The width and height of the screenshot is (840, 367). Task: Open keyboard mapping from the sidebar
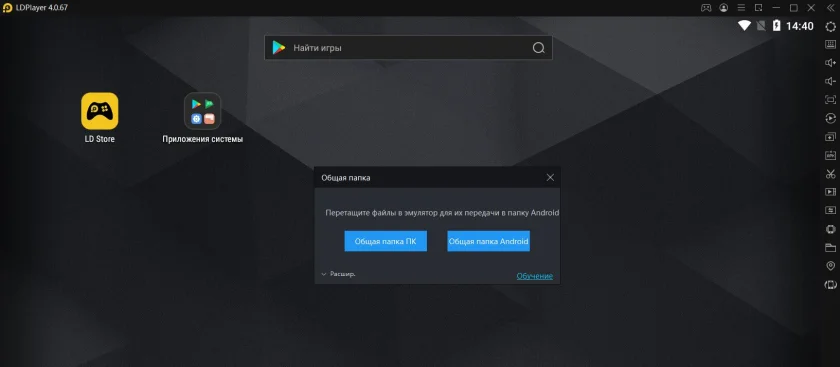pyautogui.click(x=830, y=44)
